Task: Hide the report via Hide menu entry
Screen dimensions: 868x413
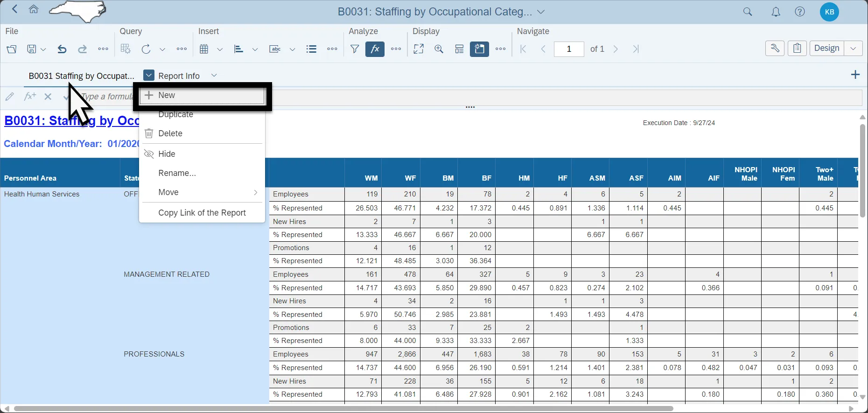Action: 167,154
